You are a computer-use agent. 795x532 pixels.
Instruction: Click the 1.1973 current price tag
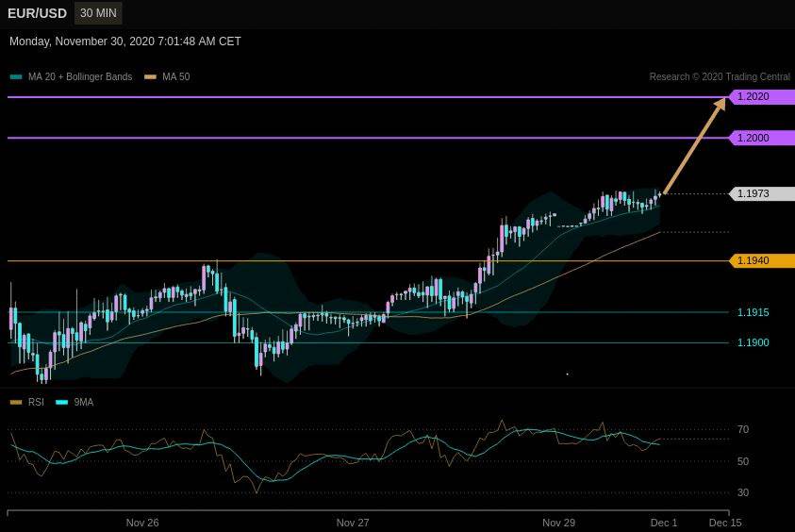coord(762,193)
